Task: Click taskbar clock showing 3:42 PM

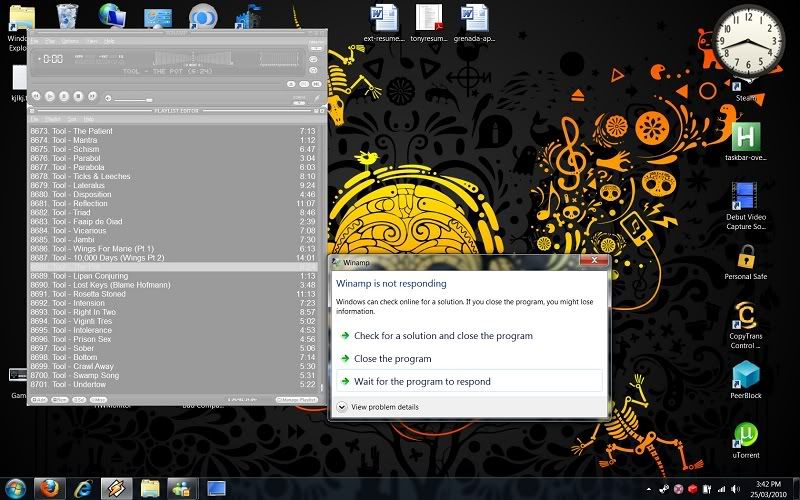Action: coord(768,489)
